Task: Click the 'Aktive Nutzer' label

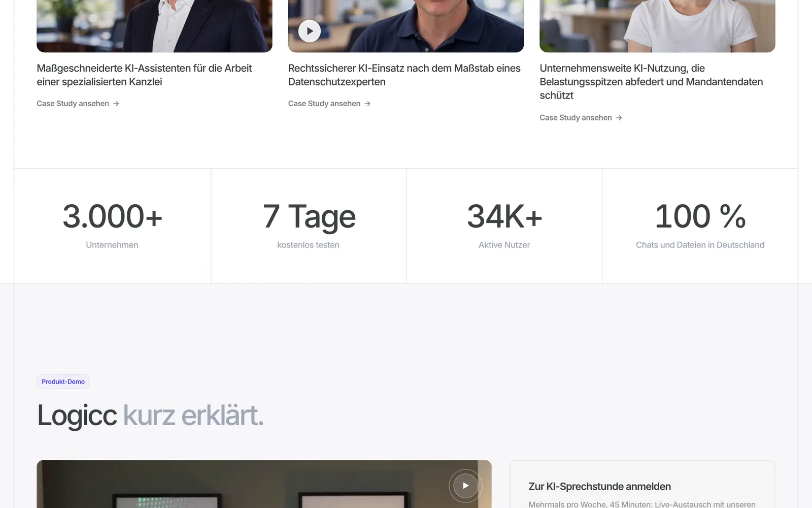Action: coord(504,245)
